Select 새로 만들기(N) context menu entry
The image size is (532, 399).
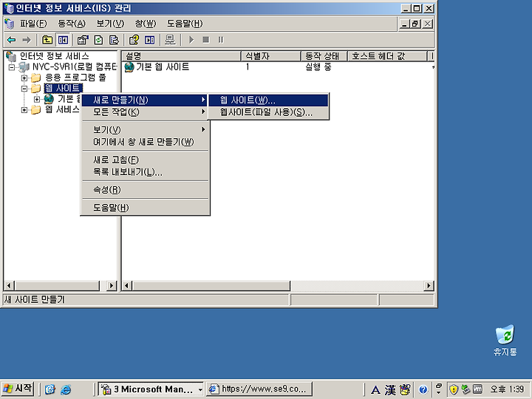145,100
